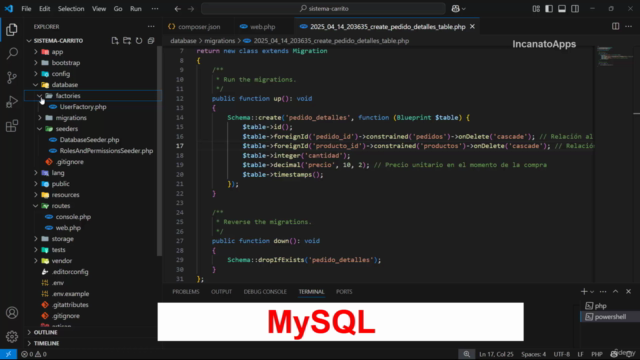
Task: Click the New File icon in Explorer
Action: (x=115, y=41)
